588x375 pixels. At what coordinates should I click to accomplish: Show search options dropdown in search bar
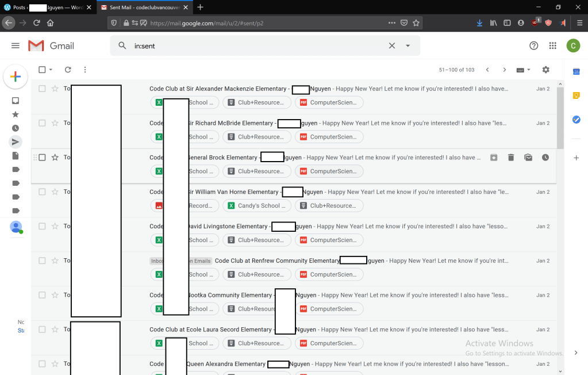[x=408, y=46]
